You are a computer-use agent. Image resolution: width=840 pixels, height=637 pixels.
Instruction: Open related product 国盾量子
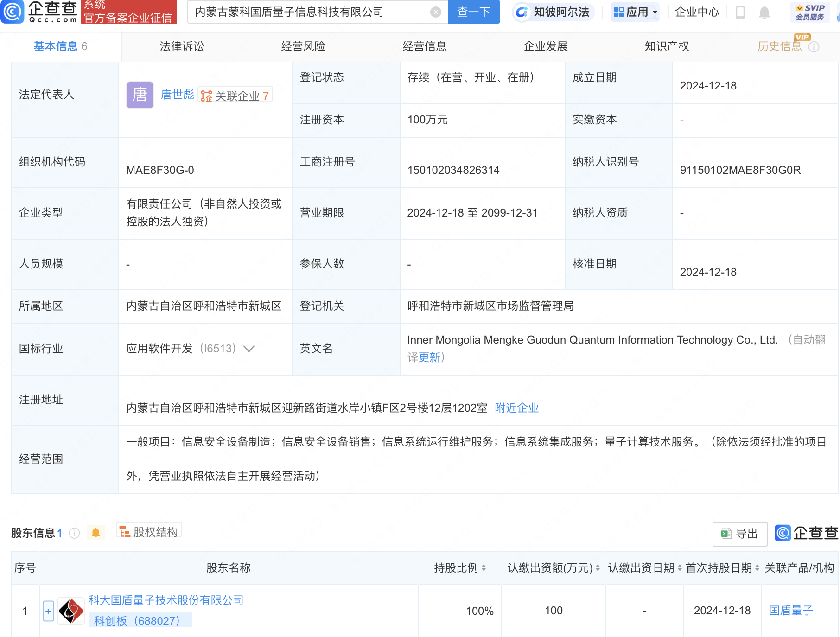791,611
